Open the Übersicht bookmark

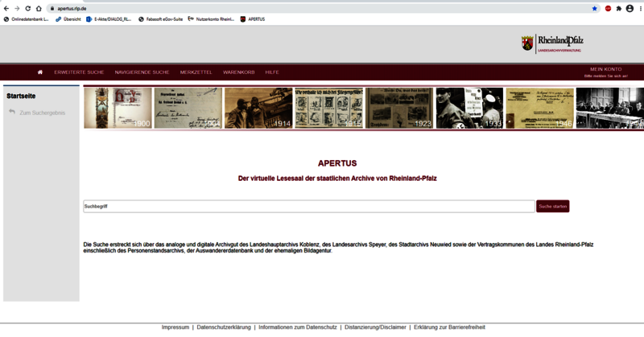point(68,19)
